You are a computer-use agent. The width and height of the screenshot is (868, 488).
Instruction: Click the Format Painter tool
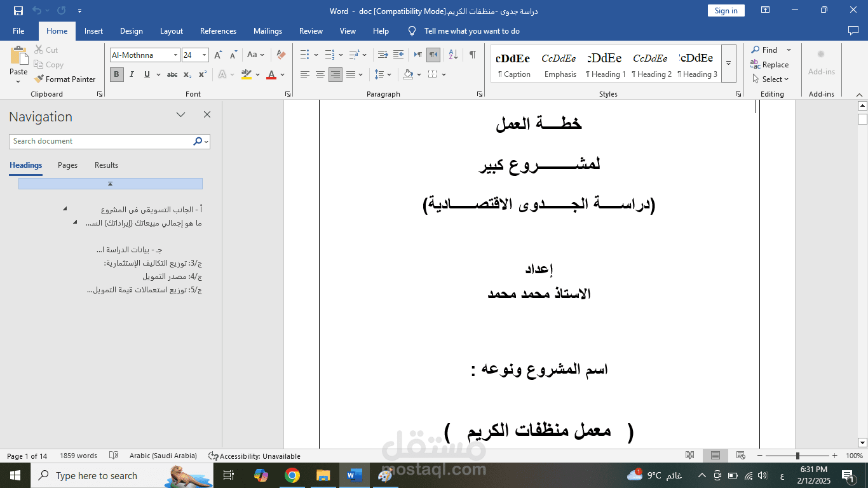tap(65, 79)
